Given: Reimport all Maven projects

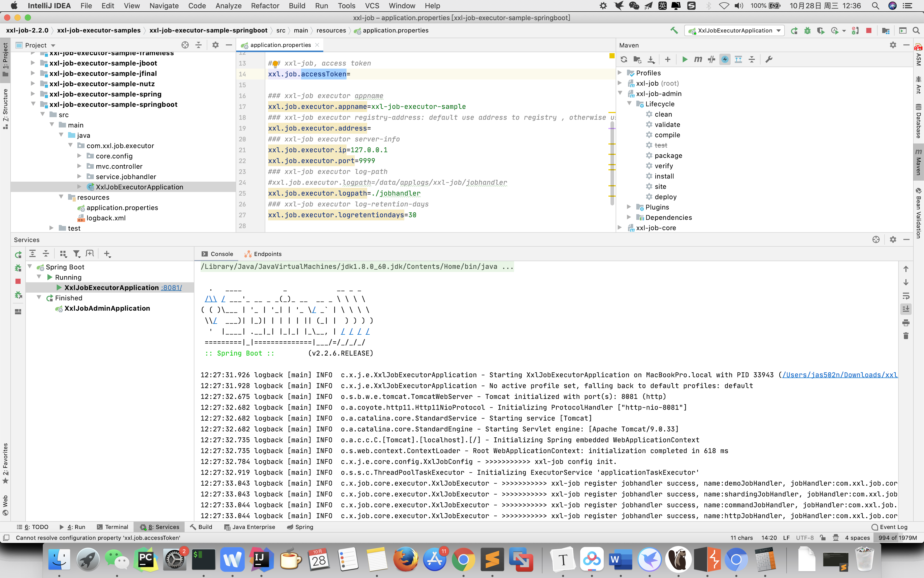Looking at the screenshot, I should click(624, 59).
